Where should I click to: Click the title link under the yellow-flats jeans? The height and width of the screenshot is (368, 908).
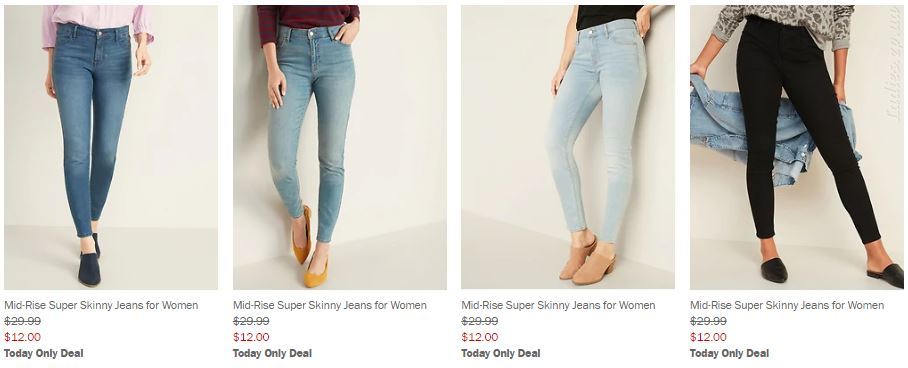pyautogui.click(x=329, y=305)
